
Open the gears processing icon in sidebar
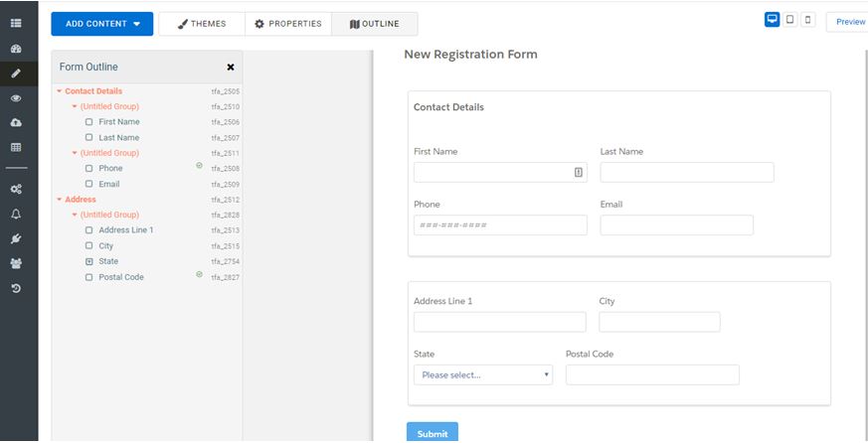(x=16, y=189)
